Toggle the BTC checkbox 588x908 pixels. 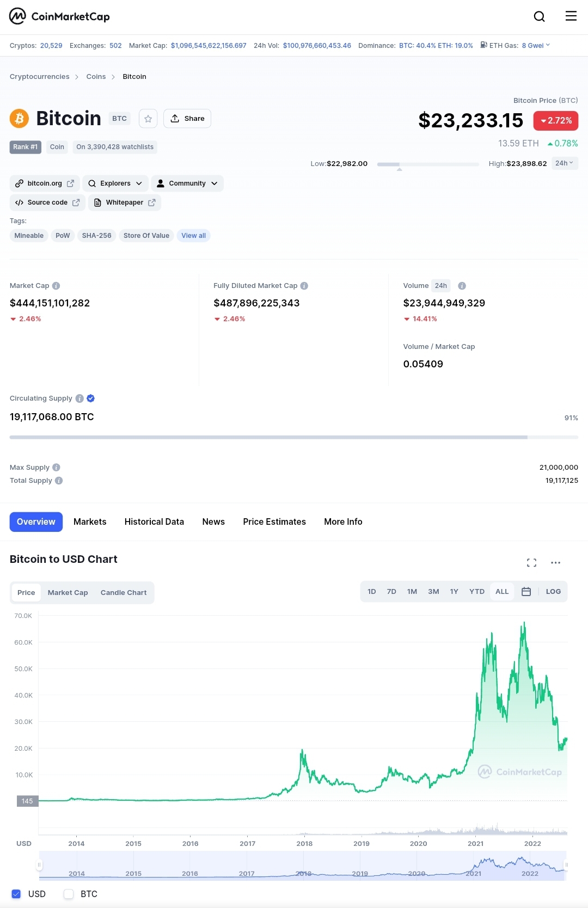pos(69,894)
